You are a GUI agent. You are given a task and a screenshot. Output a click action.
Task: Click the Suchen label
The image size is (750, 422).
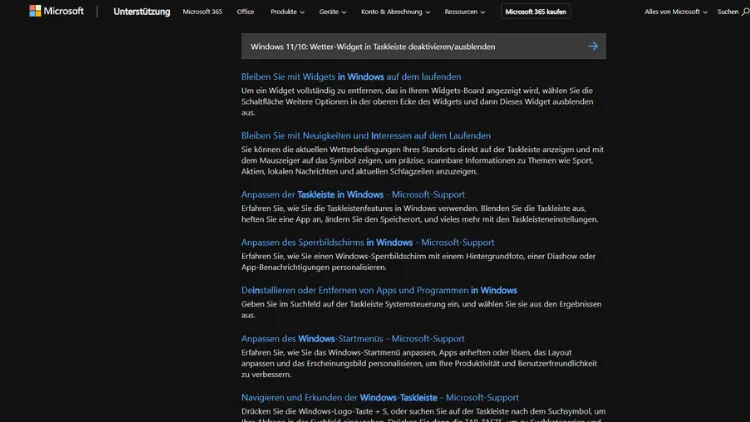(728, 11)
